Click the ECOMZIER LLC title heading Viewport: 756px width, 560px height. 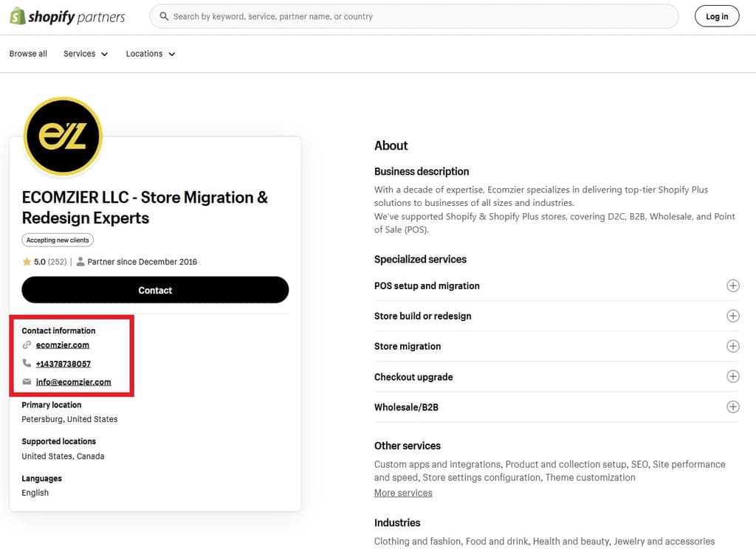(x=145, y=207)
